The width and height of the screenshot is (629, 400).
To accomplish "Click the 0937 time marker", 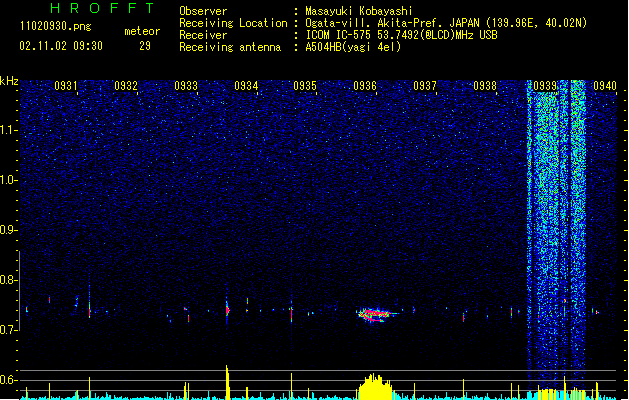I will (x=425, y=86).
